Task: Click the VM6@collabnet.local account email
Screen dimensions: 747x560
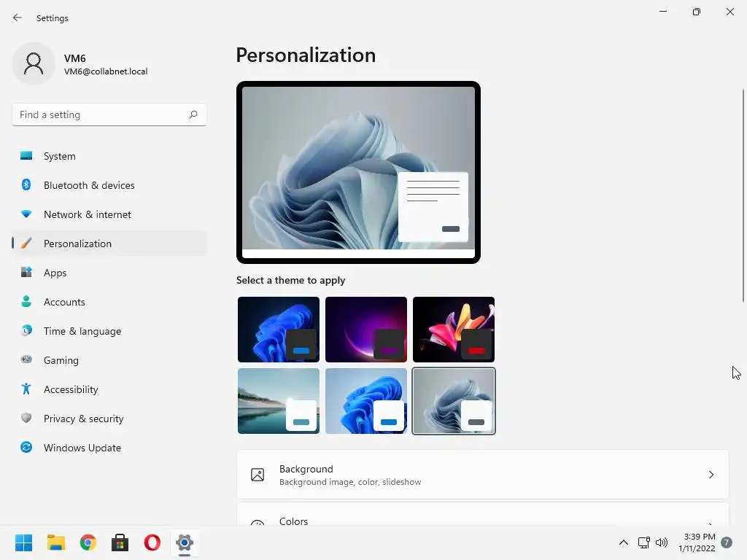Action: click(106, 71)
